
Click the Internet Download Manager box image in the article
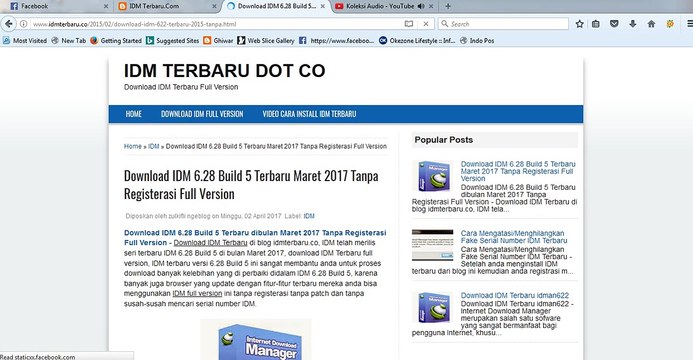(256, 339)
